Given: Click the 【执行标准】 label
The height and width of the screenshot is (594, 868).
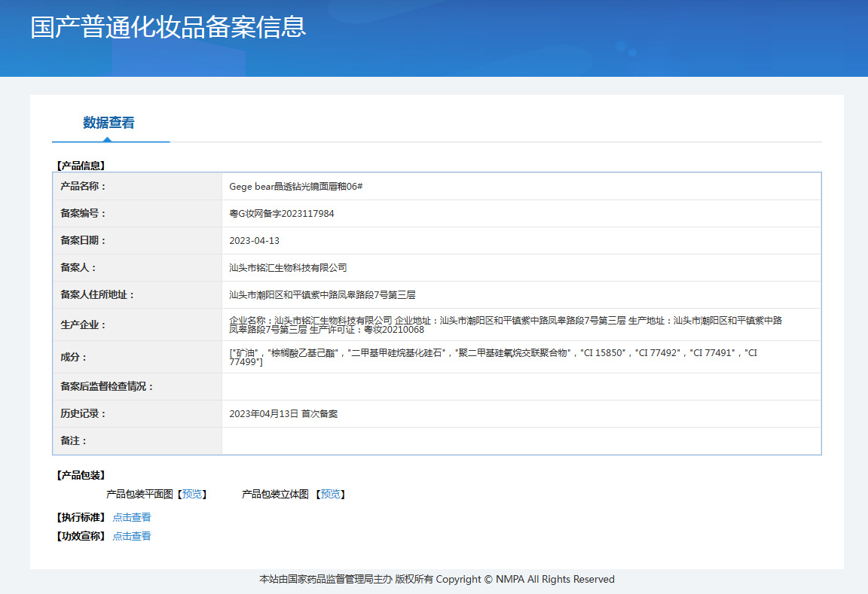Looking at the screenshot, I should pyautogui.click(x=81, y=517).
